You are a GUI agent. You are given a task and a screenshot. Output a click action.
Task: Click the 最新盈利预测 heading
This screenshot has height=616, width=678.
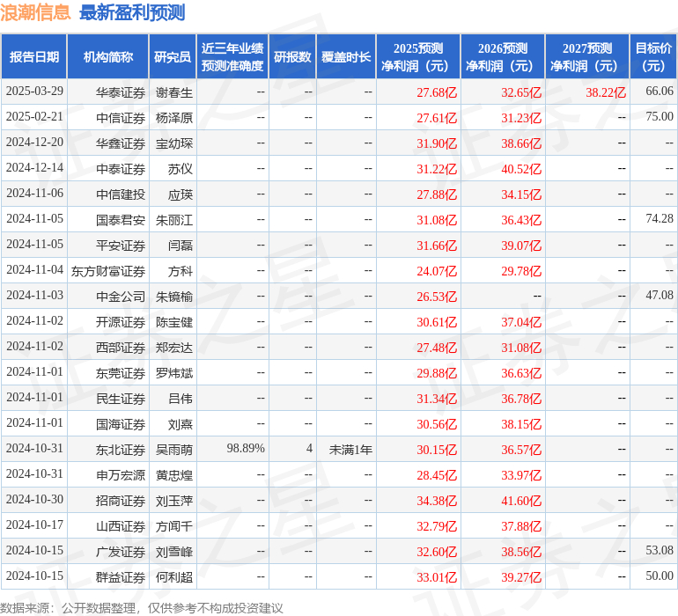[132, 12]
